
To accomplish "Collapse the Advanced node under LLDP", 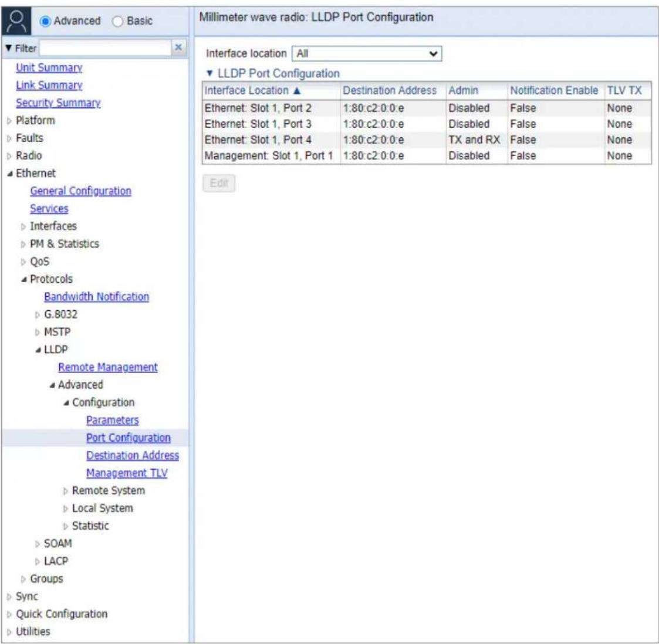I will pyautogui.click(x=52, y=385).
